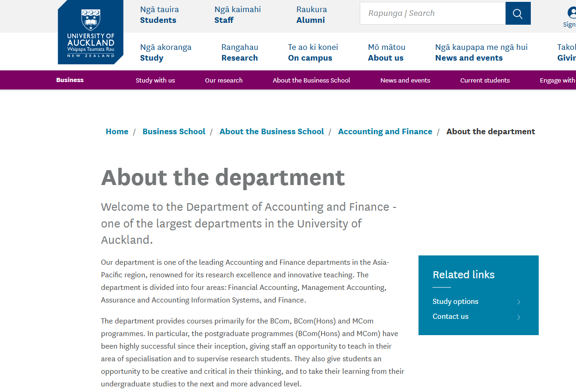Open the News and events main menu
The height and width of the screenshot is (392, 576).
[481, 52]
